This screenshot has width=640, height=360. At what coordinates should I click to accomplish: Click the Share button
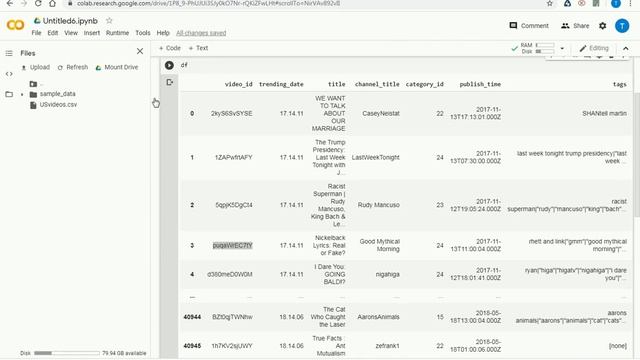tap(575, 26)
